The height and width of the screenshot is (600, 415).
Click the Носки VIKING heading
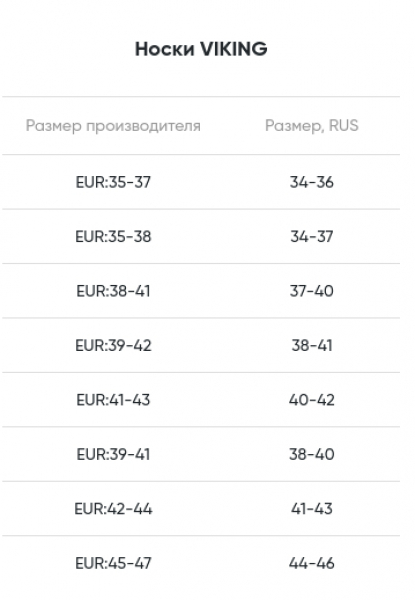pyautogui.click(x=201, y=49)
